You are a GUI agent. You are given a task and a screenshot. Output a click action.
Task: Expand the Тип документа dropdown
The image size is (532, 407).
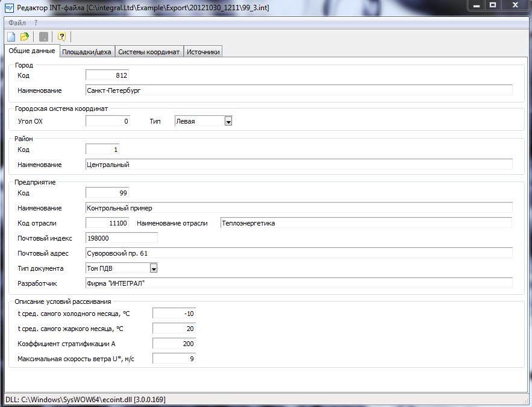[x=154, y=268]
